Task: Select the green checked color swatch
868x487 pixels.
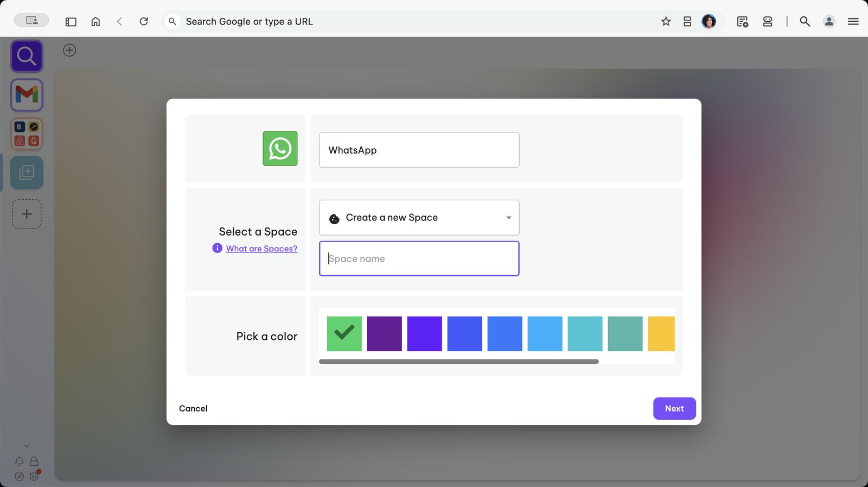Action: click(x=344, y=334)
